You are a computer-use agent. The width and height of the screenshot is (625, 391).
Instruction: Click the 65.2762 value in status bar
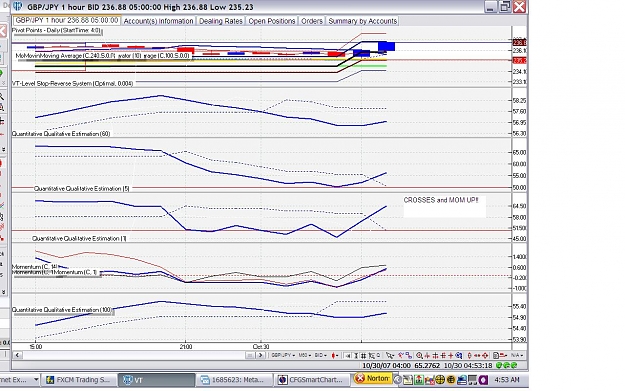(x=427, y=365)
